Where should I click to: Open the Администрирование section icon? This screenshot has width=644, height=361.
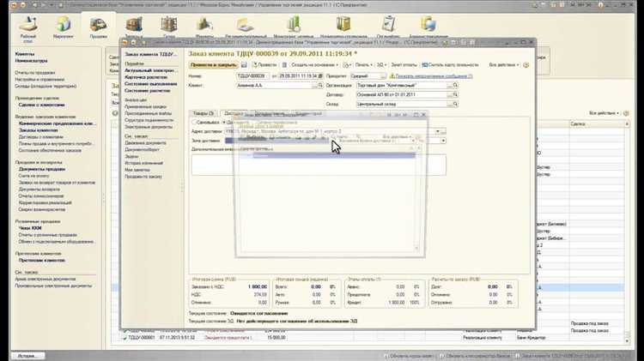pyautogui.click(x=428, y=25)
